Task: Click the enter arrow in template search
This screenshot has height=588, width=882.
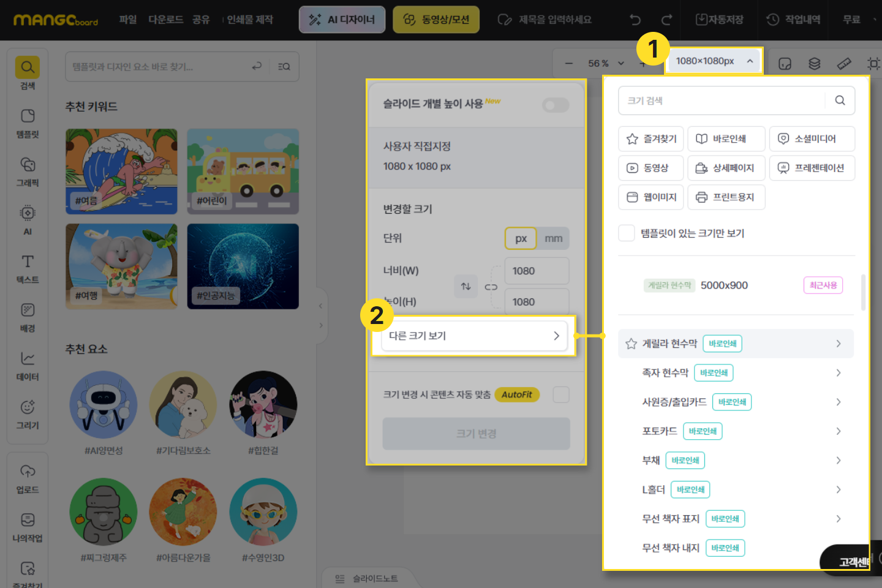Action: pos(257,66)
